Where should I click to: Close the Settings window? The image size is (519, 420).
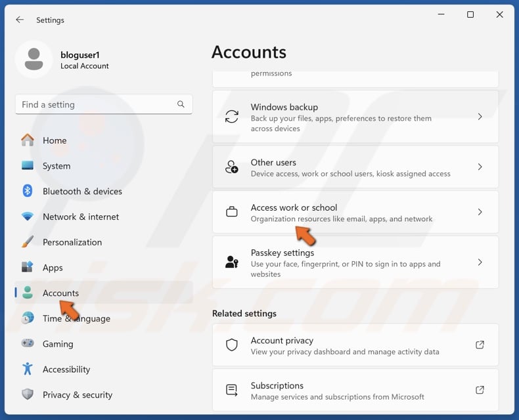tap(499, 14)
